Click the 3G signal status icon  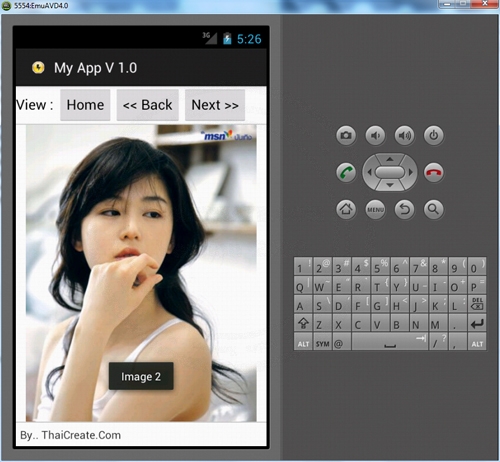click(x=210, y=38)
